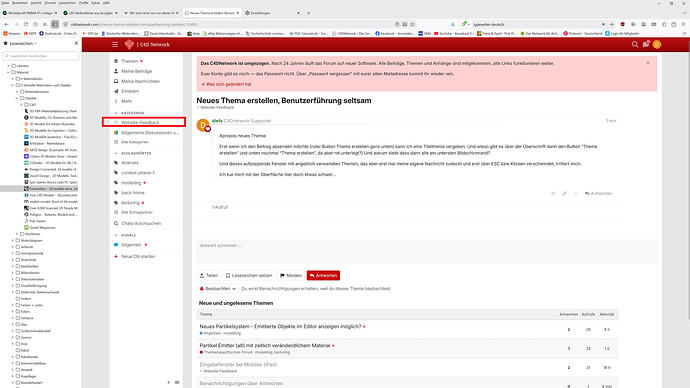Close the bookmarks (Lesezeichen) sidebar
The height and width of the screenshot is (388, 690).
[76, 43]
